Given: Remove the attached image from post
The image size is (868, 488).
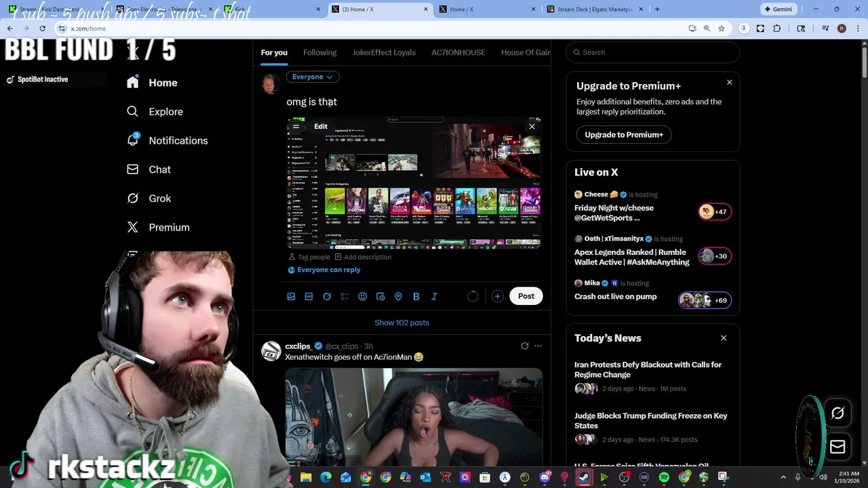Looking at the screenshot, I should tap(532, 127).
